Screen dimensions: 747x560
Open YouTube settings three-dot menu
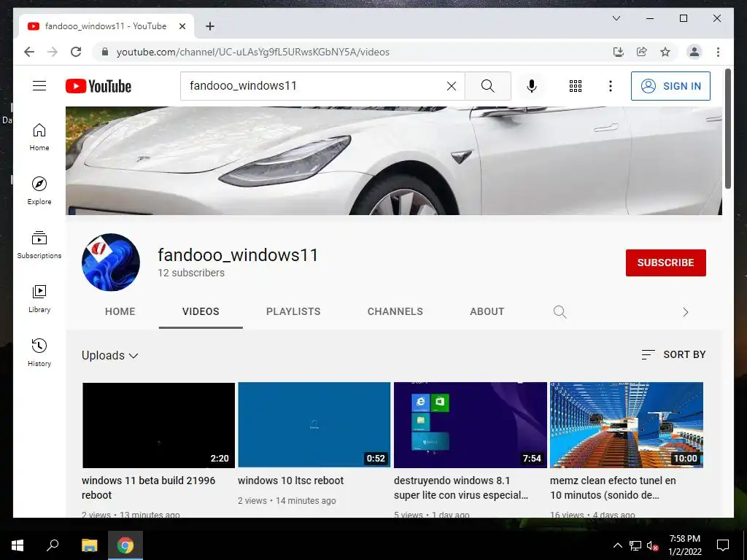click(x=611, y=86)
